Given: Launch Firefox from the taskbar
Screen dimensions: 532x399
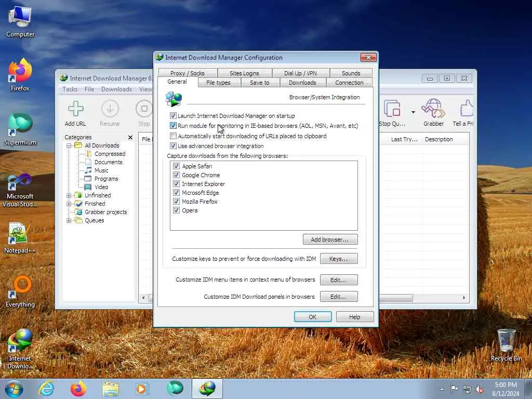Looking at the screenshot, I should click(x=78, y=389).
